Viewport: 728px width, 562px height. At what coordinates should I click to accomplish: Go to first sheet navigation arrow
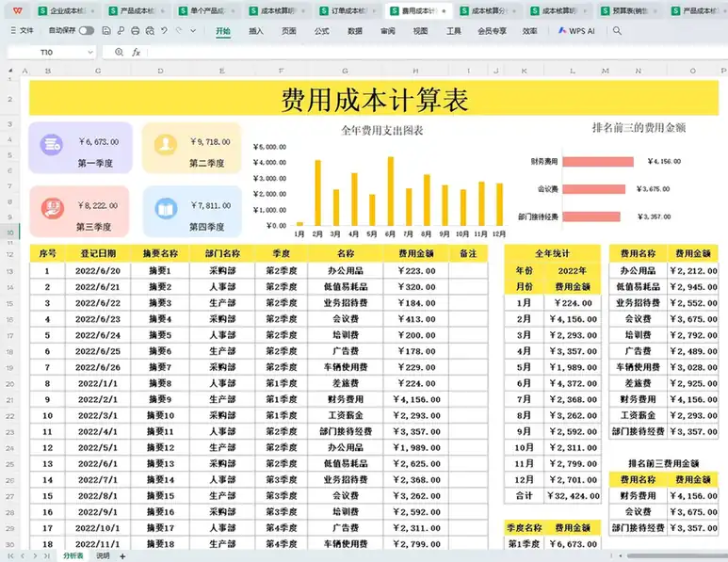[x=10, y=555]
